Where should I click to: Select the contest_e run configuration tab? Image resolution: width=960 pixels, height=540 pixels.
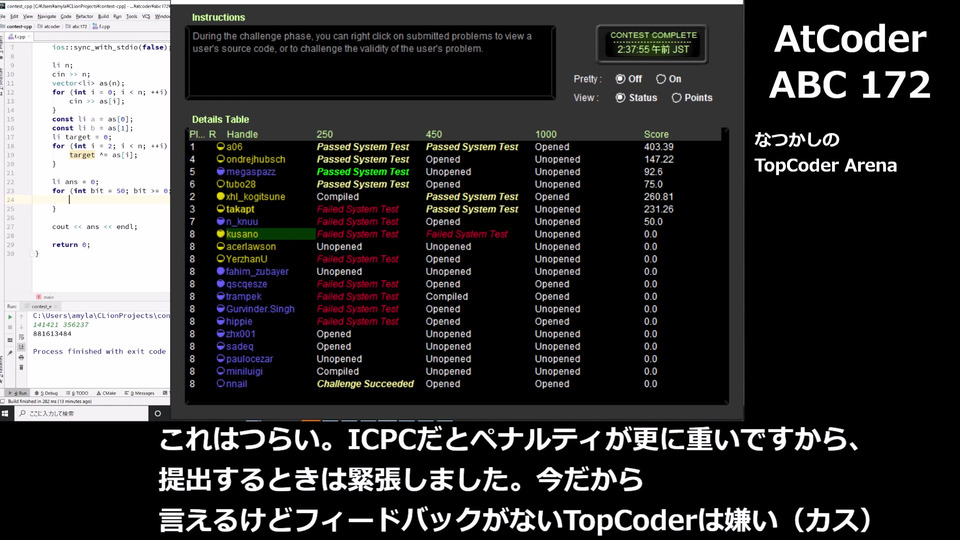point(41,306)
